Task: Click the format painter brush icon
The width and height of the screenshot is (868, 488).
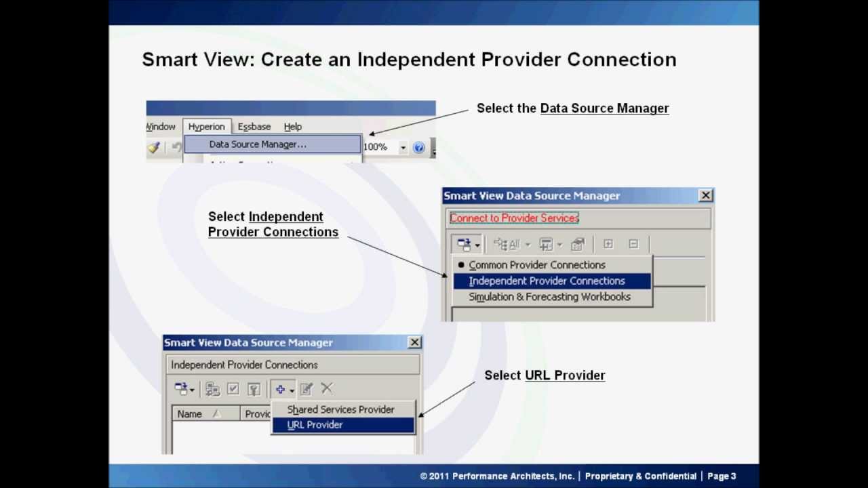Action: [154, 147]
